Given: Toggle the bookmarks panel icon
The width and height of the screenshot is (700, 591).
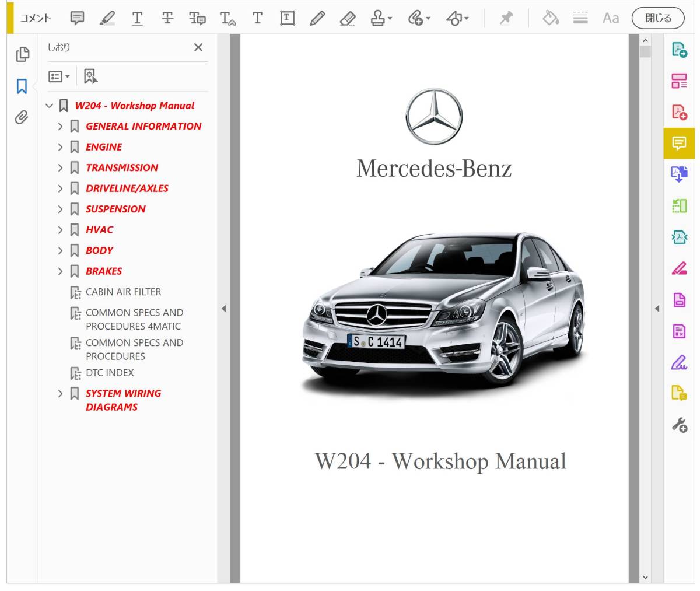Looking at the screenshot, I should (22, 86).
